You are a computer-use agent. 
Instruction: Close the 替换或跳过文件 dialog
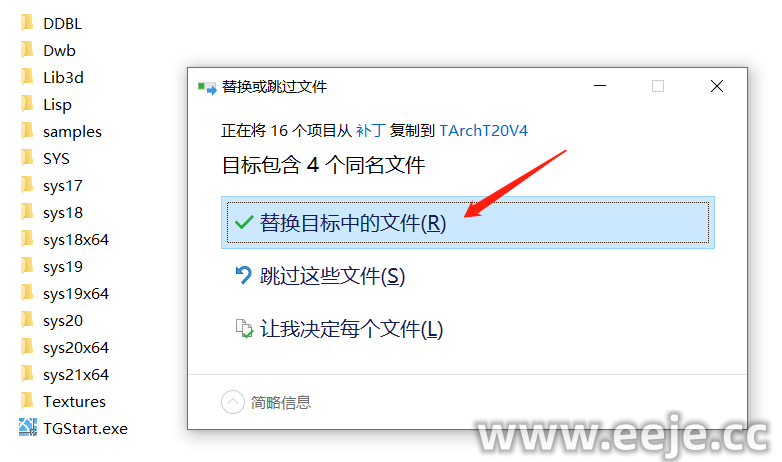(717, 86)
